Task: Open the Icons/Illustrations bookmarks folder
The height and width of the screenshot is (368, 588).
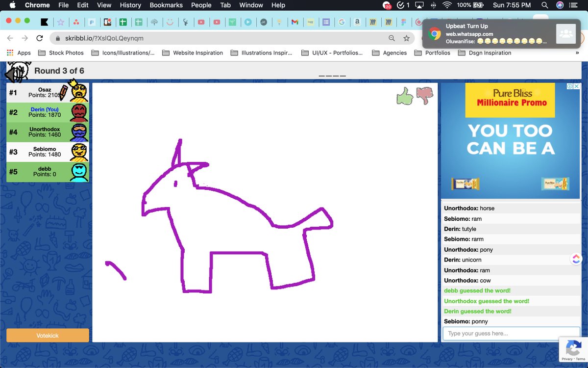Action: tap(123, 53)
